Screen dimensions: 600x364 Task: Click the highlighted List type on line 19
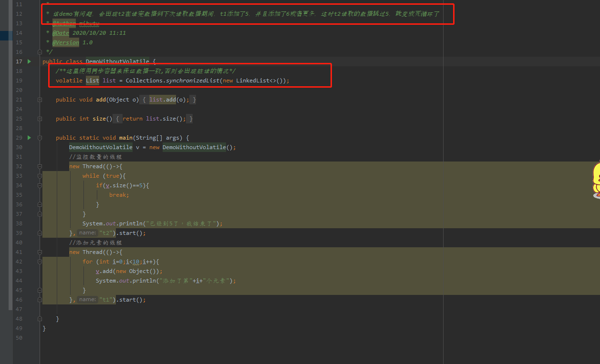[93, 81]
